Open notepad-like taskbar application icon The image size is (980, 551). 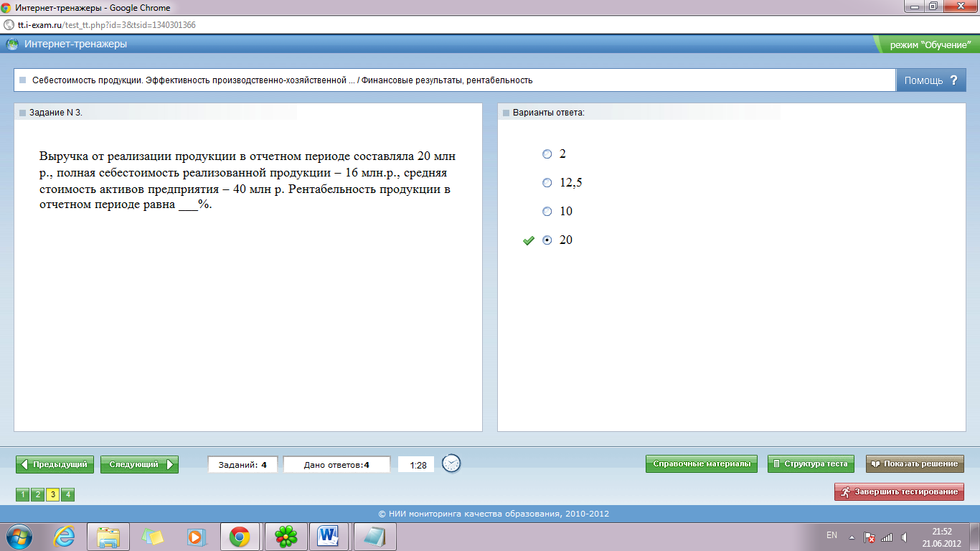pyautogui.click(x=374, y=536)
